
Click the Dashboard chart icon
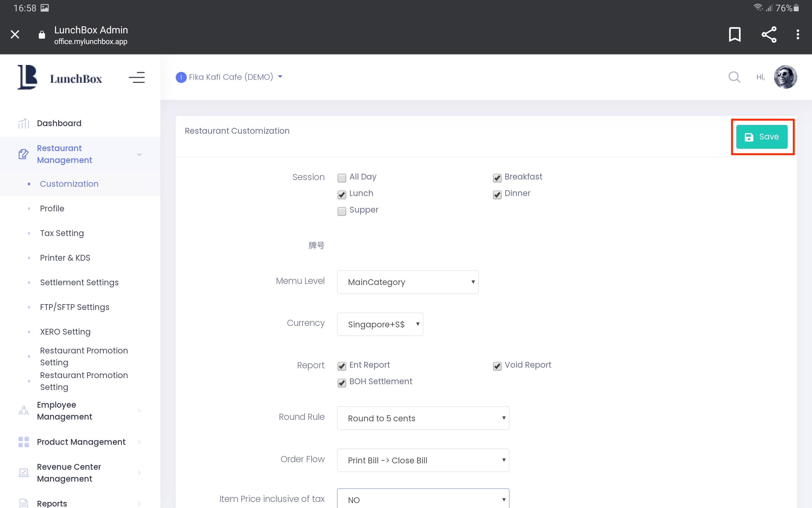pos(23,123)
